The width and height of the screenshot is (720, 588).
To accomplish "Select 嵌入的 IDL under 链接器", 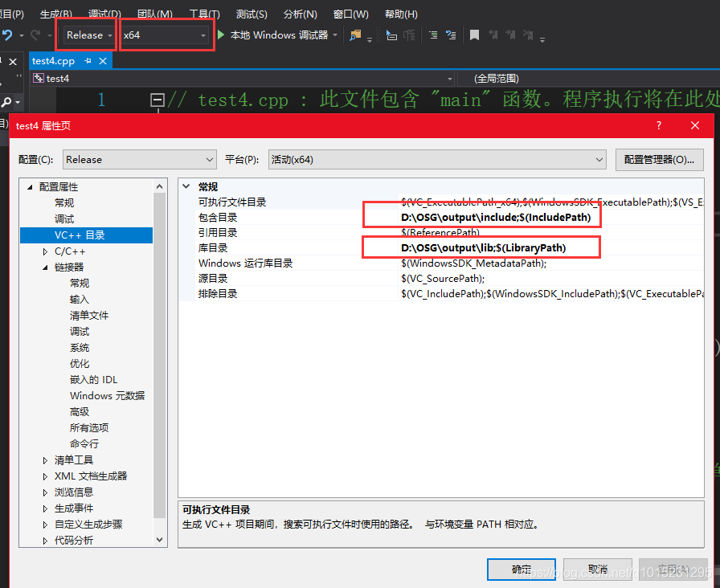I will 94,380.
